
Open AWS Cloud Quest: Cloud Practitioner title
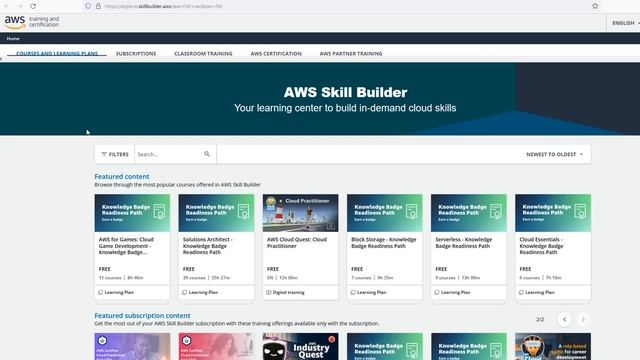point(297,242)
